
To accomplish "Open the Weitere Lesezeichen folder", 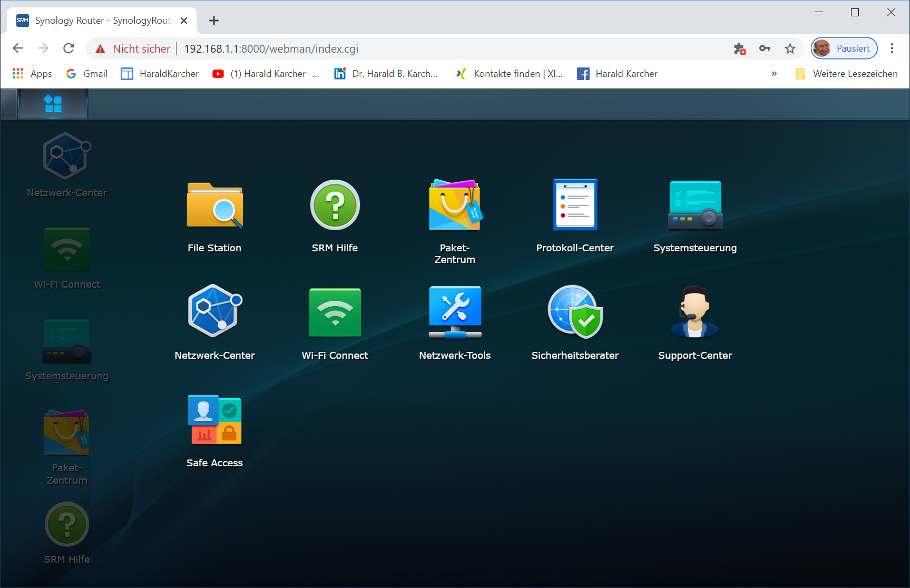I will click(x=846, y=74).
